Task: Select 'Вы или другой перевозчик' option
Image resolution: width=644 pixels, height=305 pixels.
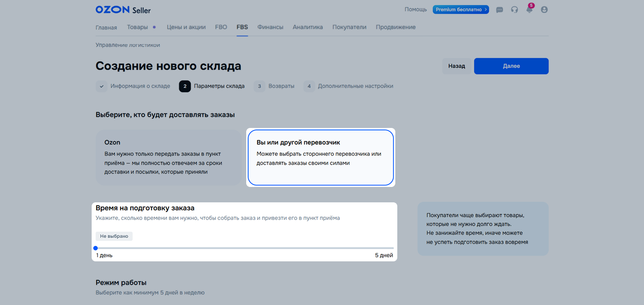Action: point(321,157)
